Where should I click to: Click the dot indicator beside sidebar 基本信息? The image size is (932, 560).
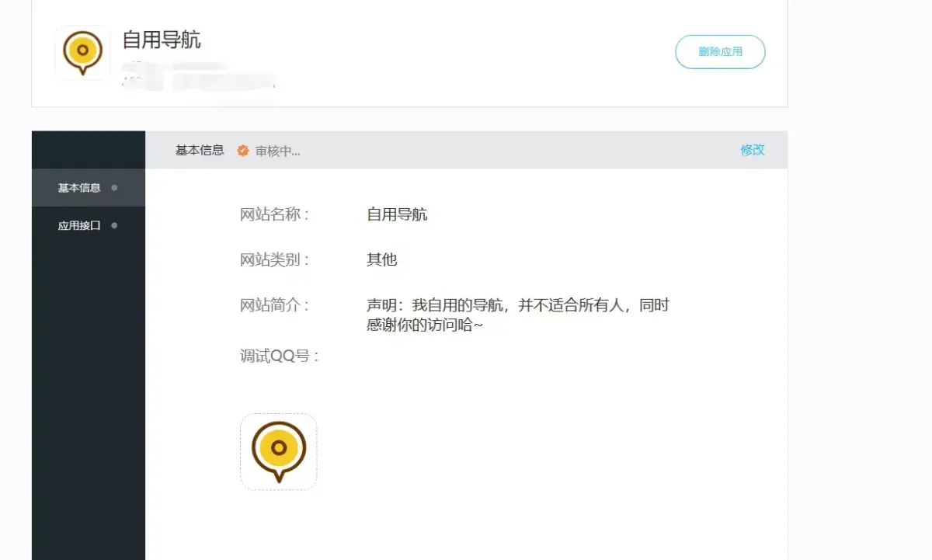tap(114, 187)
